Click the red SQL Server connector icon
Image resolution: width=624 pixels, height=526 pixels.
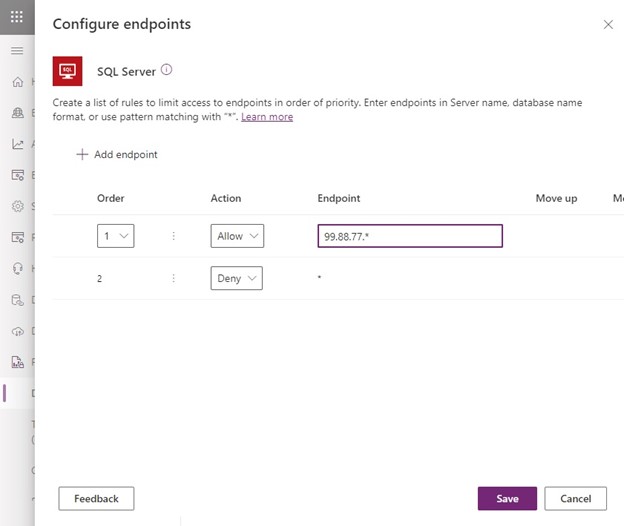[67, 71]
